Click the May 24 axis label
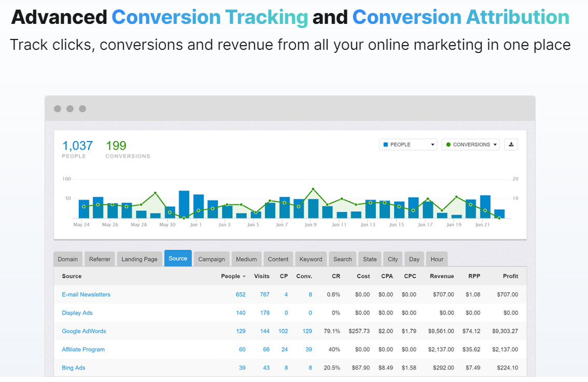 pyautogui.click(x=81, y=225)
